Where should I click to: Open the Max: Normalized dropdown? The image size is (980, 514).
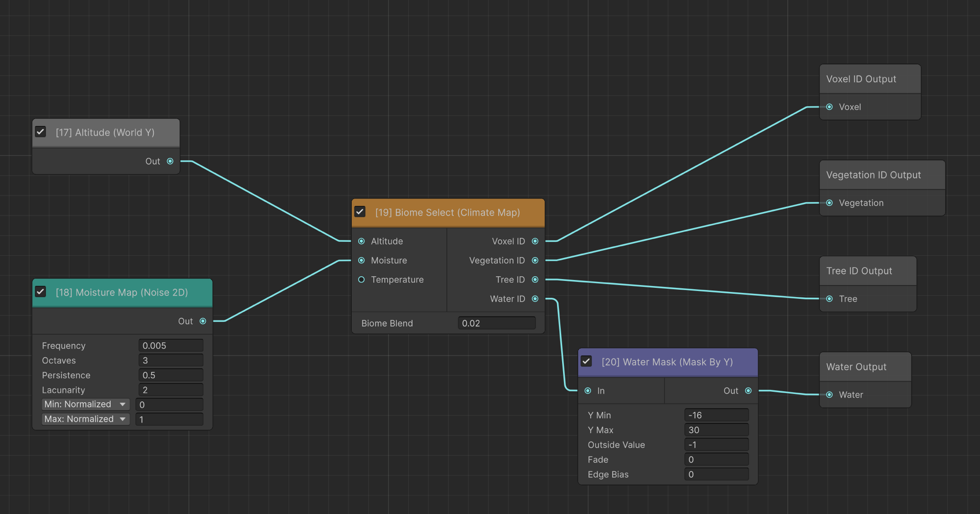point(85,419)
